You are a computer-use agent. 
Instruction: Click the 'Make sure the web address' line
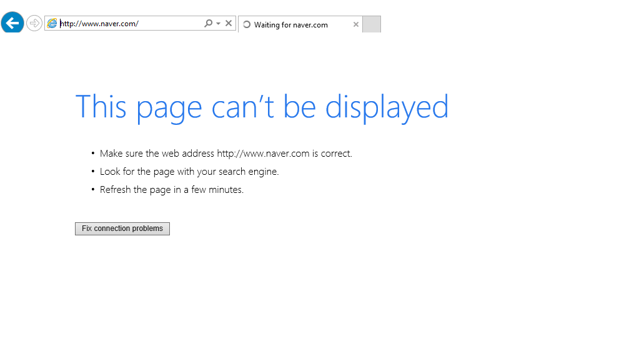[226, 154]
